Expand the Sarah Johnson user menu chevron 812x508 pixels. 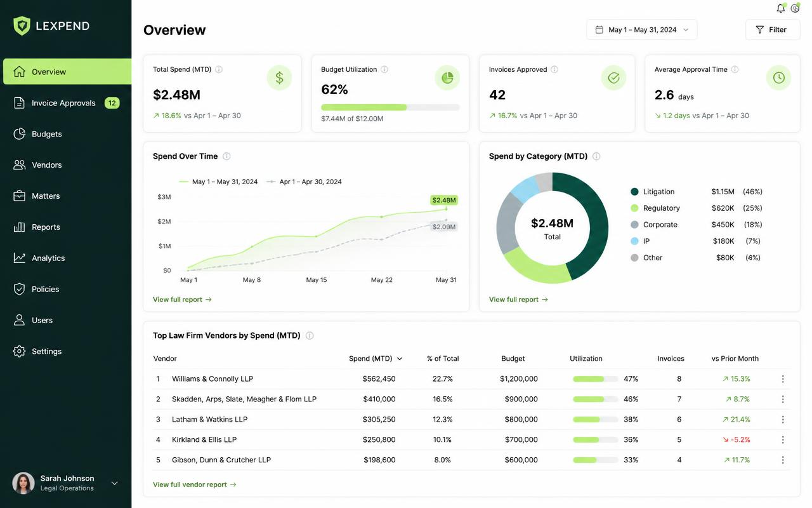click(x=115, y=483)
